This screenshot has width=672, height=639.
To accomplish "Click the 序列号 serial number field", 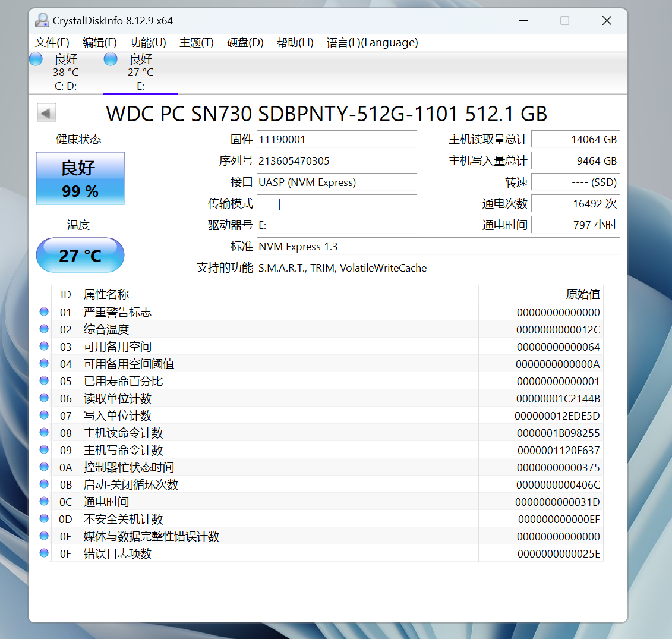I will [336, 161].
